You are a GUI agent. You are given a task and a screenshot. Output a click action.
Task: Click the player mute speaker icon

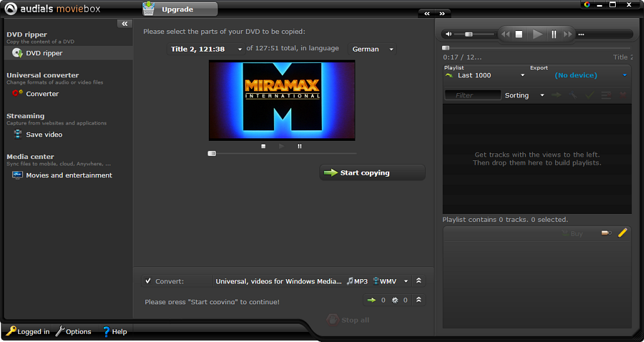pyautogui.click(x=448, y=35)
